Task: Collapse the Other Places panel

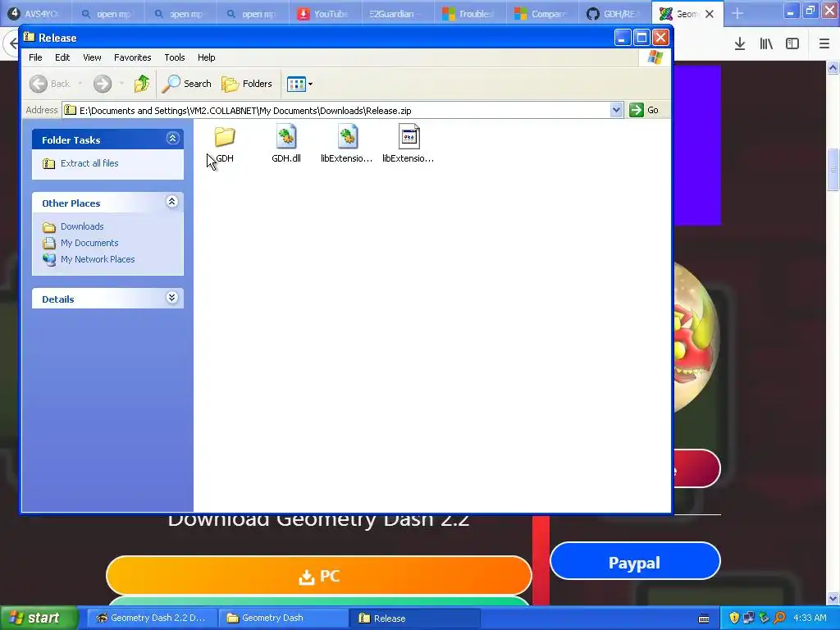Action: (x=172, y=202)
